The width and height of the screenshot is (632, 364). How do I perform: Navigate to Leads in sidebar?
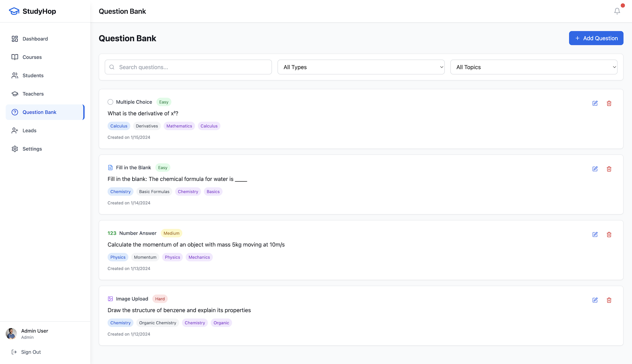(x=30, y=131)
